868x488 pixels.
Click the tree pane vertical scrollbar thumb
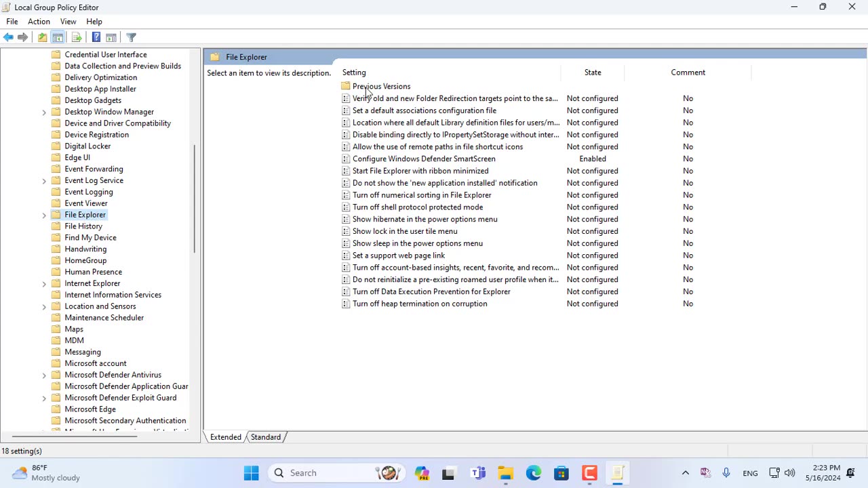point(195,199)
